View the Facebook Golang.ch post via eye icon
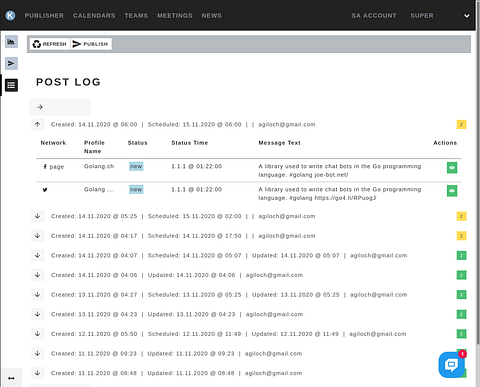 pos(452,168)
